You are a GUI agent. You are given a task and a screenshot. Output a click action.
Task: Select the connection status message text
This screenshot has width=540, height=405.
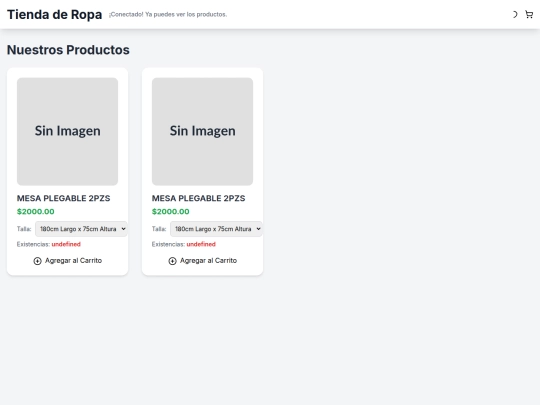[x=168, y=14]
